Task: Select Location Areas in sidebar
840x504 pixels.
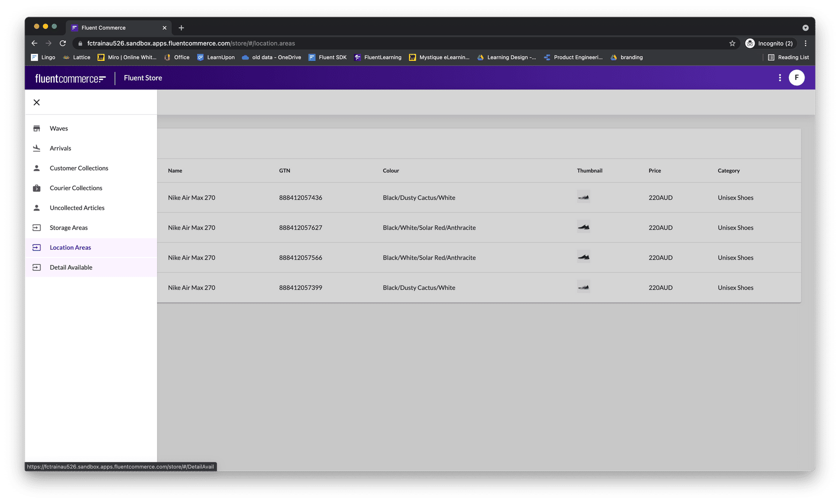Action: (70, 247)
